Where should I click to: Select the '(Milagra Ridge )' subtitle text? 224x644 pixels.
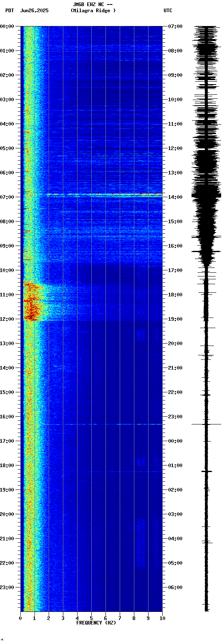point(93,11)
